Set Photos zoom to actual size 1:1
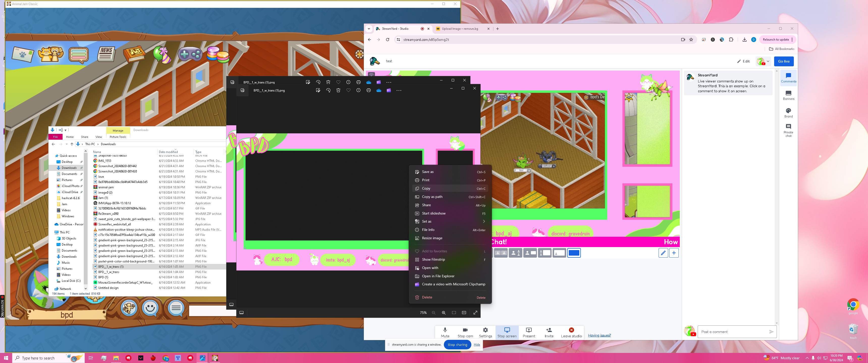This screenshot has height=363, width=868. click(464, 313)
